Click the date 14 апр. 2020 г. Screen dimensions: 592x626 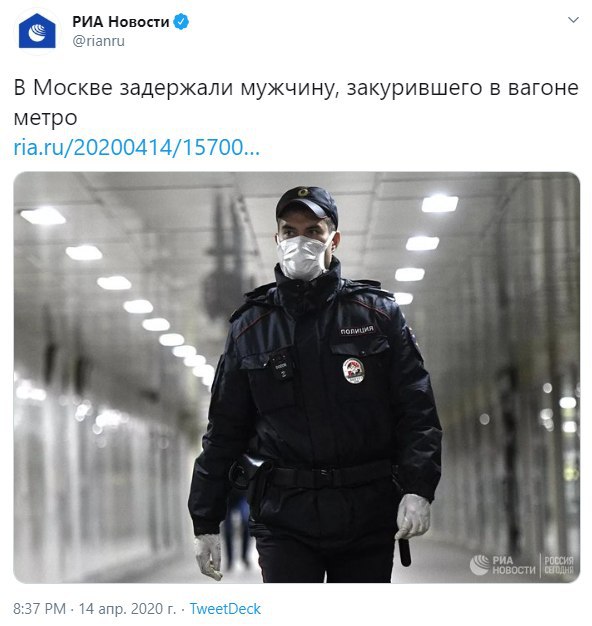(x=127, y=609)
